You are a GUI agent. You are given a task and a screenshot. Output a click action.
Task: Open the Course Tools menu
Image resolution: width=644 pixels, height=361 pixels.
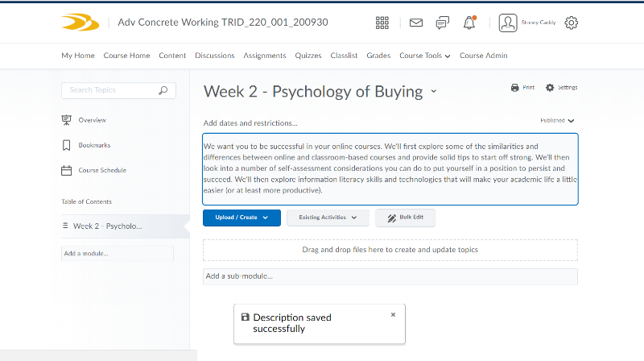pyautogui.click(x=425, y=56)
